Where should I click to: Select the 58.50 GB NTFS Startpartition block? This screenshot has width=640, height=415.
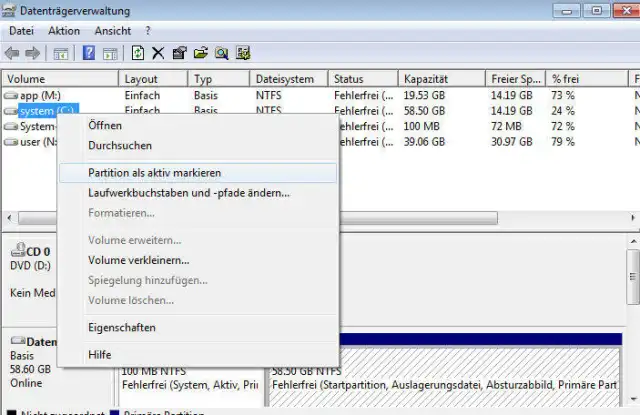pos(444,377)
